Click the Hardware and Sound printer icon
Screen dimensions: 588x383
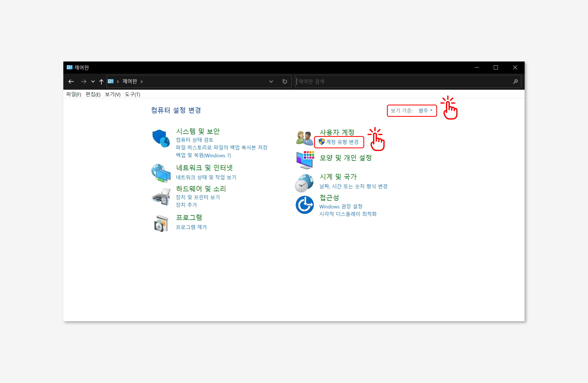[x=161, y=197]
